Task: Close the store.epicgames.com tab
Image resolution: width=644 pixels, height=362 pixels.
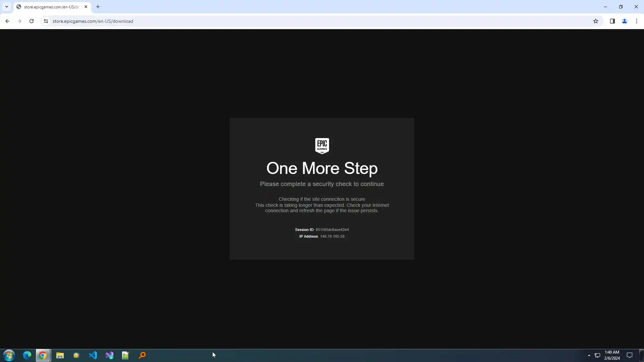Action: 86,7
